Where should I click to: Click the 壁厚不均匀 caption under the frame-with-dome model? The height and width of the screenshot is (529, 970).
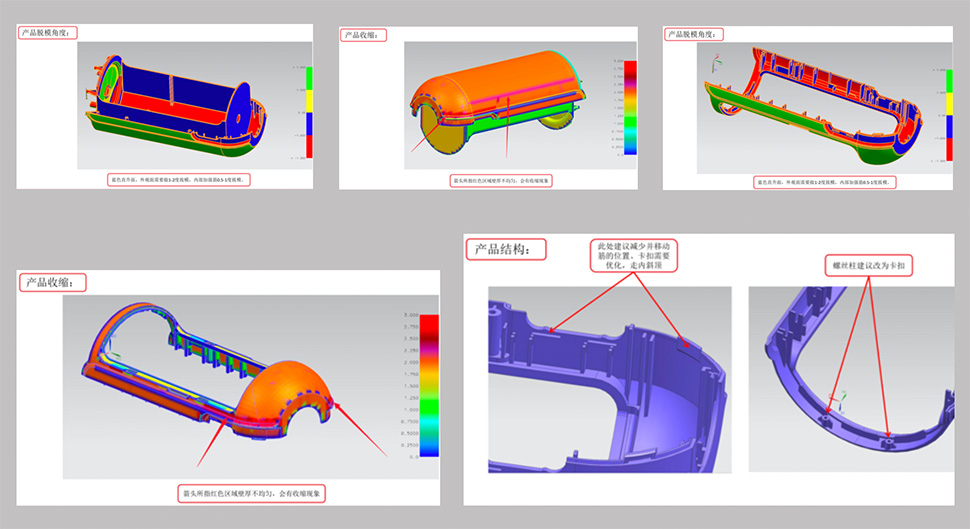pyautogui.click(x=251, y=493)
